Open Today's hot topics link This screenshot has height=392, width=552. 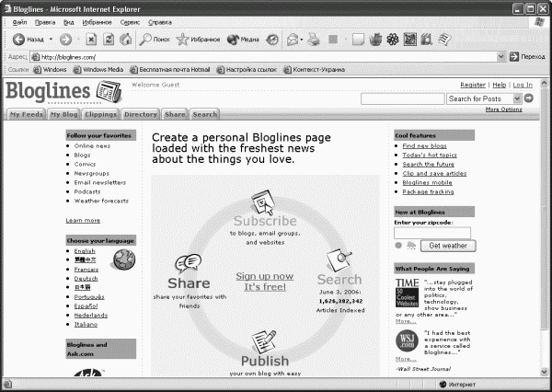click(x=430, y=155)
